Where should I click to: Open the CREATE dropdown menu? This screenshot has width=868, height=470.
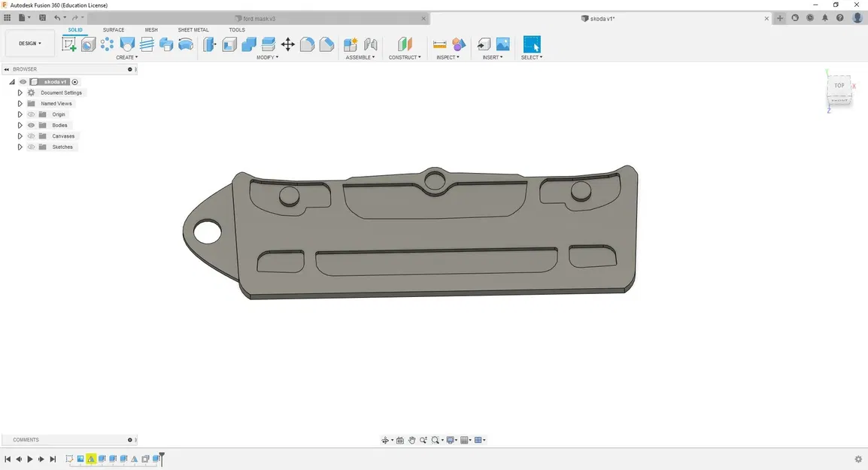[127, 58]
